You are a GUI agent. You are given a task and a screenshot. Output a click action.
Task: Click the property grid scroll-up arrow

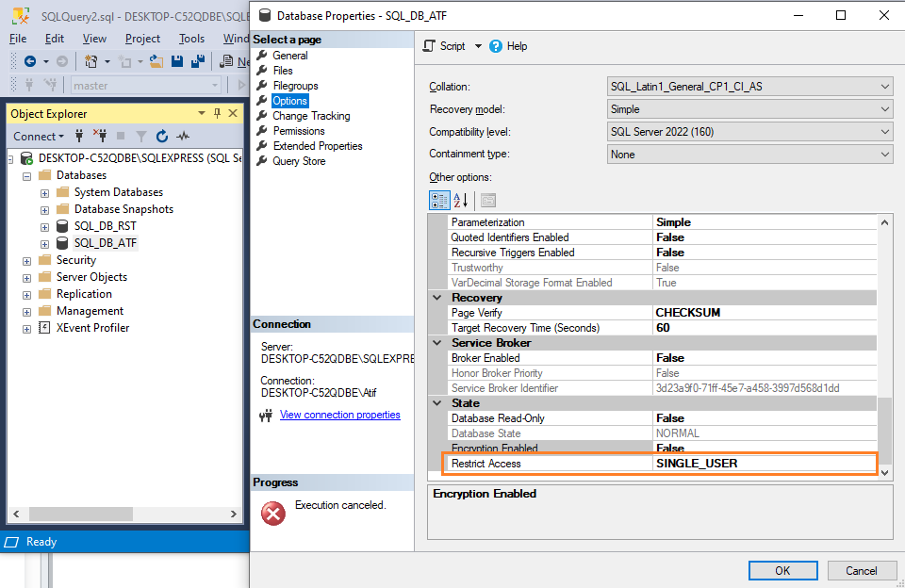pos(884,222)
